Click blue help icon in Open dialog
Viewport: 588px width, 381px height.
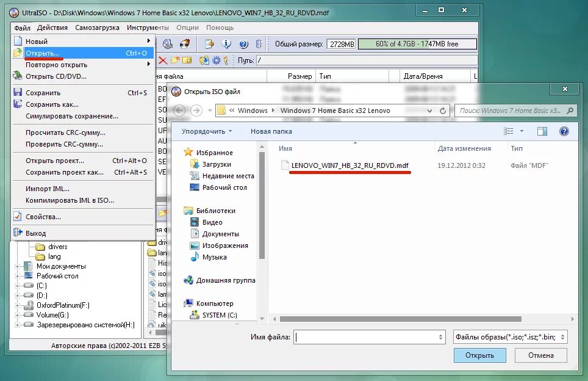pos(563,131)
